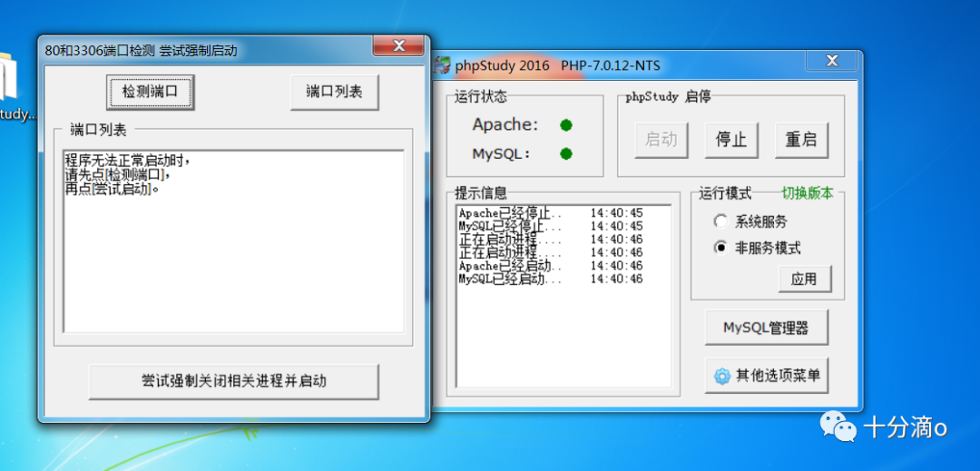Click 尝试强制关闭相关进程并启动 button
This screenshot has height=471, width=980.
pyautogui.click(x=234, y=381)
